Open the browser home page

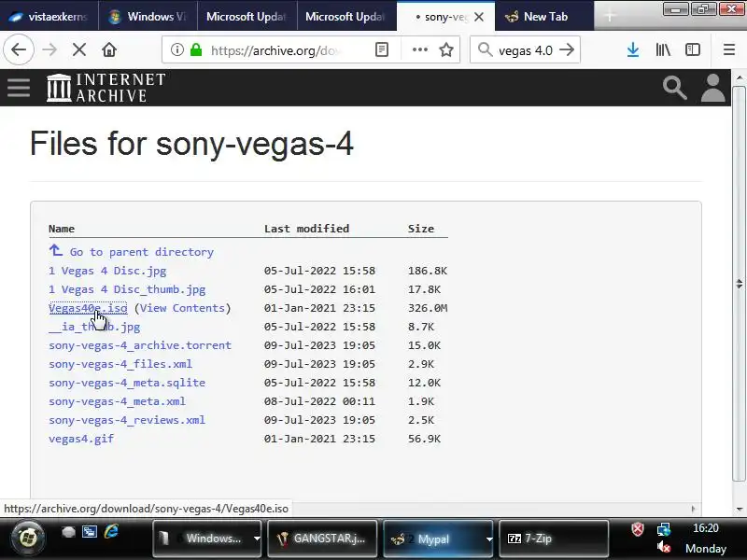pos(109,49)
